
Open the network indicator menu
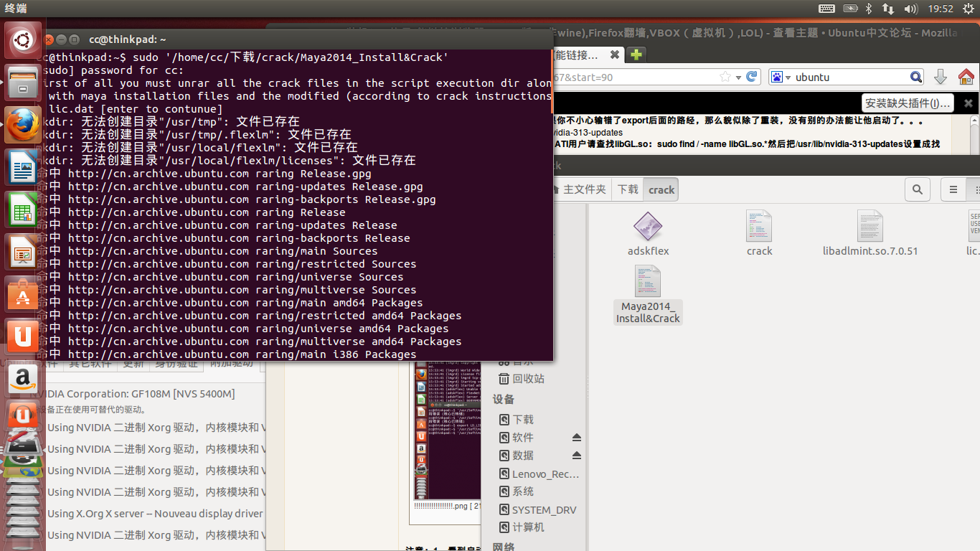point(888,9)
